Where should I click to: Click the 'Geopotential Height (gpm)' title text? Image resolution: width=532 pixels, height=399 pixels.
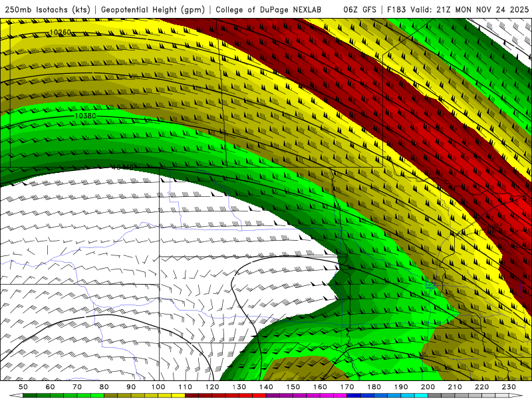(x=153, y=9)
